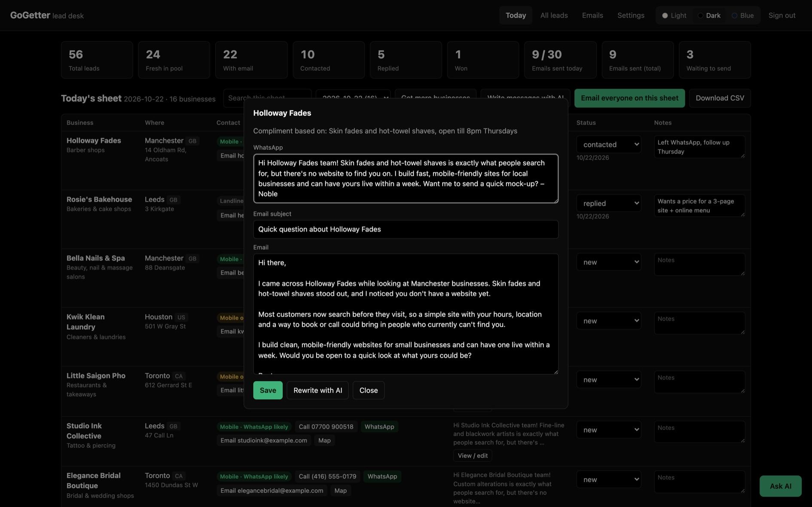Open Map for Studio Ink Collective
The height and width of the screenshot is (507, 812).
(324, 440)
